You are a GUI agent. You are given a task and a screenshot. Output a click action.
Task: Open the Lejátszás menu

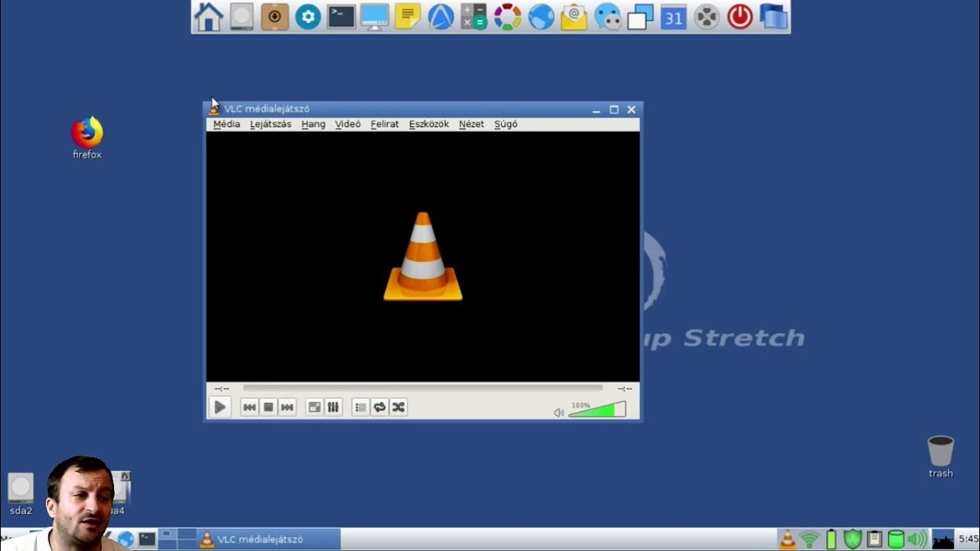coord(270,124)
